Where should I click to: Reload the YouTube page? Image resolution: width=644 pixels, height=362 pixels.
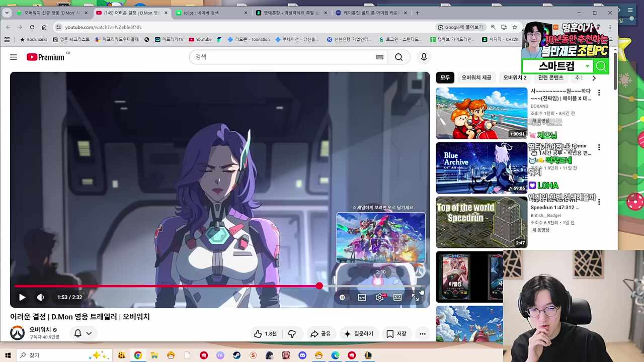32,27
